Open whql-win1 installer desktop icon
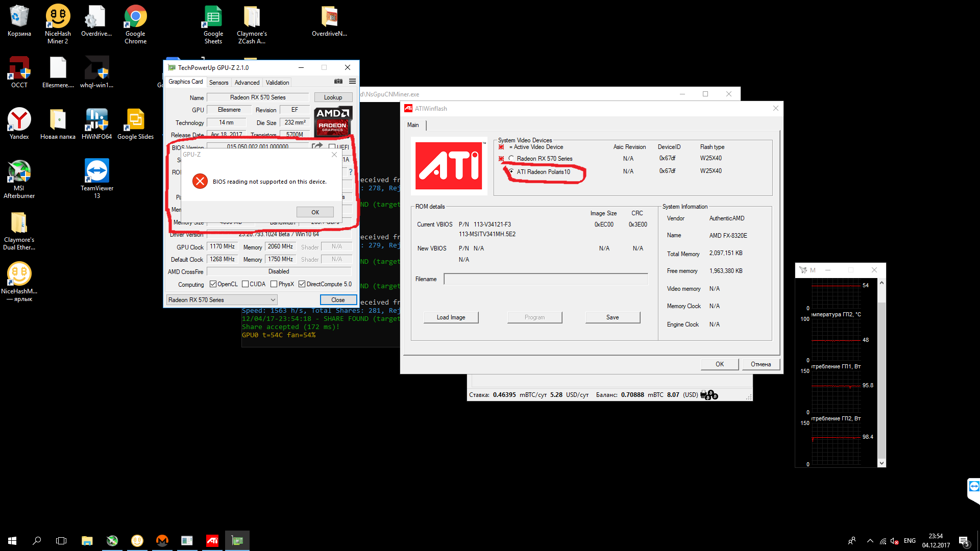This screenshot has height=551, width=980. point(96,72)
